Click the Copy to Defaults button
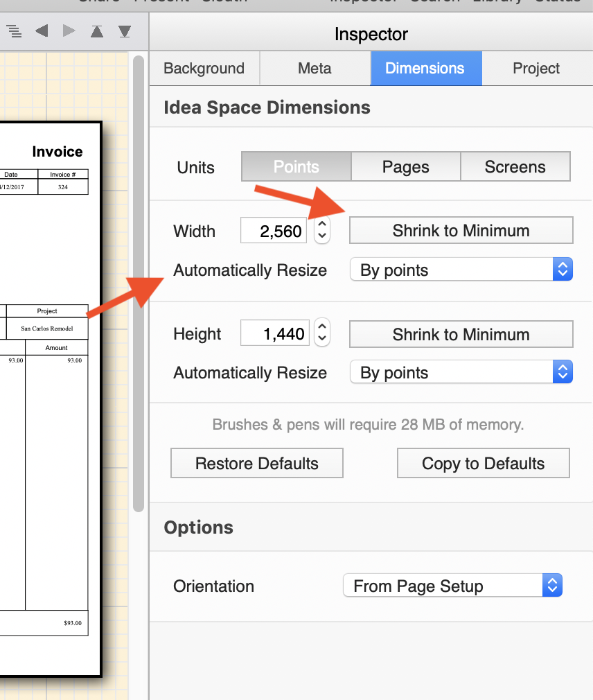The width and height of the screenshot is (593, 700). tap(483, 464)
